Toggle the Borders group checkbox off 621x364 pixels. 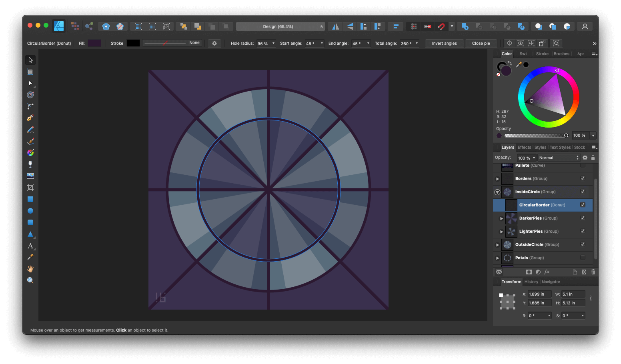coord(583,178)
